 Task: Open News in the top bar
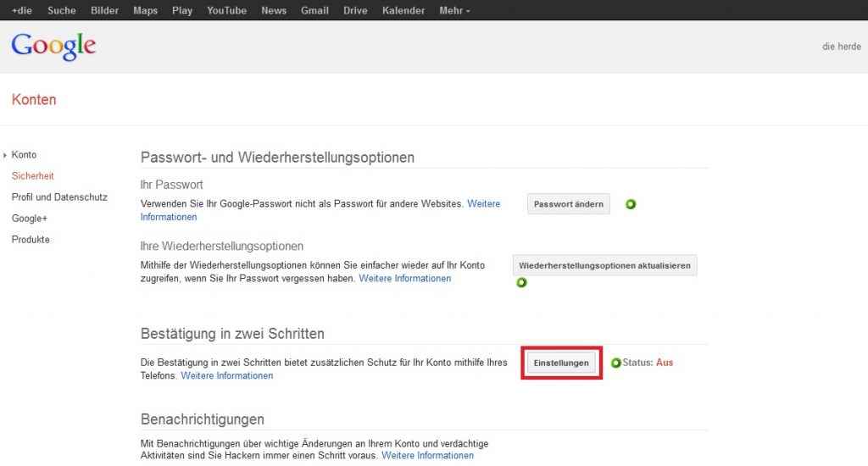point(274,10)
